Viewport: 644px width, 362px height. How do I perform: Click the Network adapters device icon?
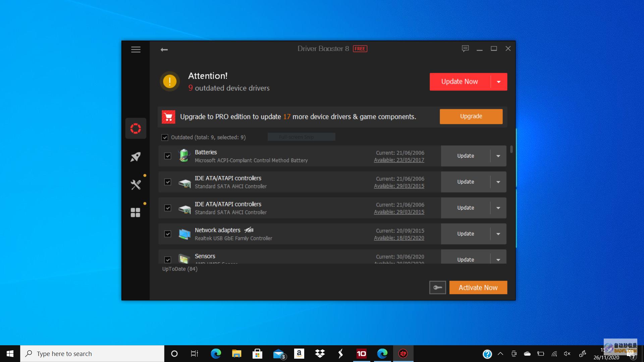pos(184,234)
